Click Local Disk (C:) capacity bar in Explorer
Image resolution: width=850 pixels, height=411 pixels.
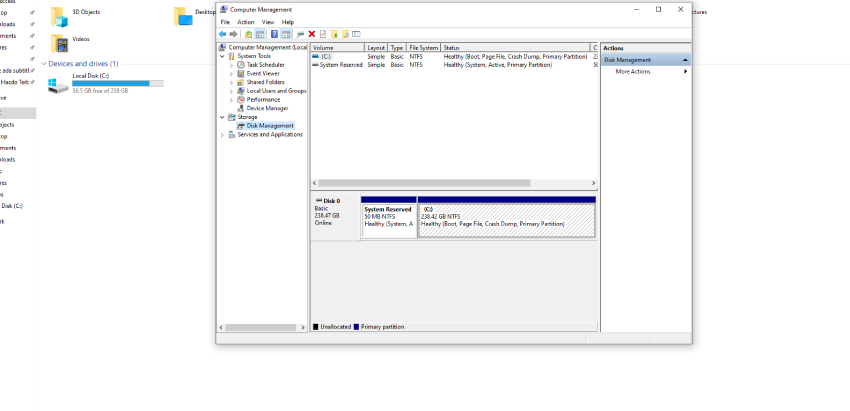point(118,84)
